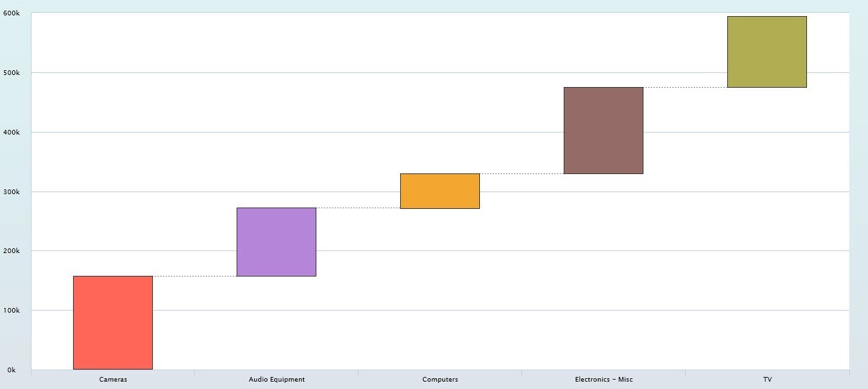Click dotted connector between Electronics - Misc and TV
Image resolution: width=868 pixels, height=389 pixels.
685,87
